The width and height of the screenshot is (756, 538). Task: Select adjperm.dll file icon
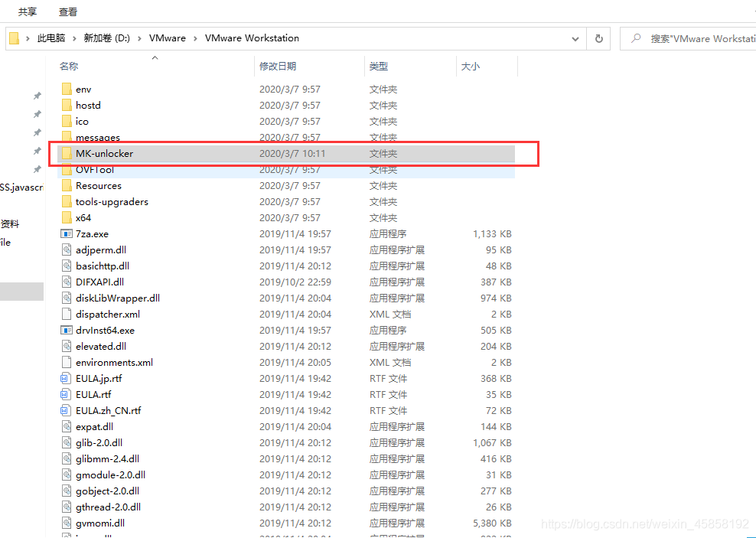coord(67,249)
